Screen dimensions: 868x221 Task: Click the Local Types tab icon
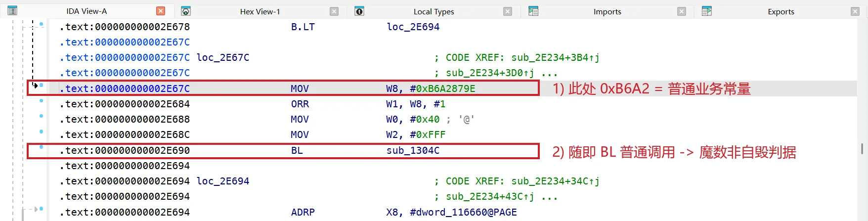(x=359, y=11)
